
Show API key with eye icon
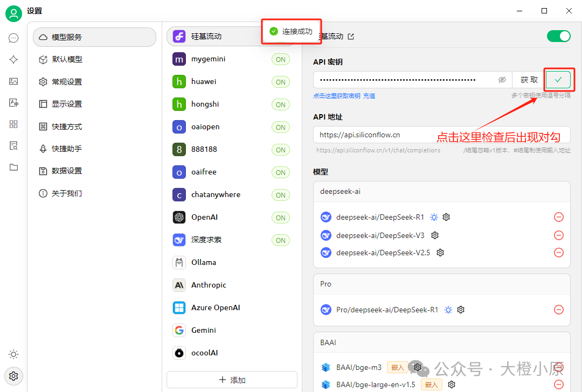click(502, 80)
